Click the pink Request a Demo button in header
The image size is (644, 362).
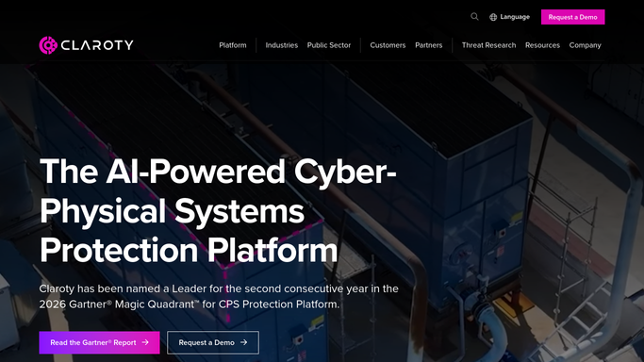[x=572, y=17]
